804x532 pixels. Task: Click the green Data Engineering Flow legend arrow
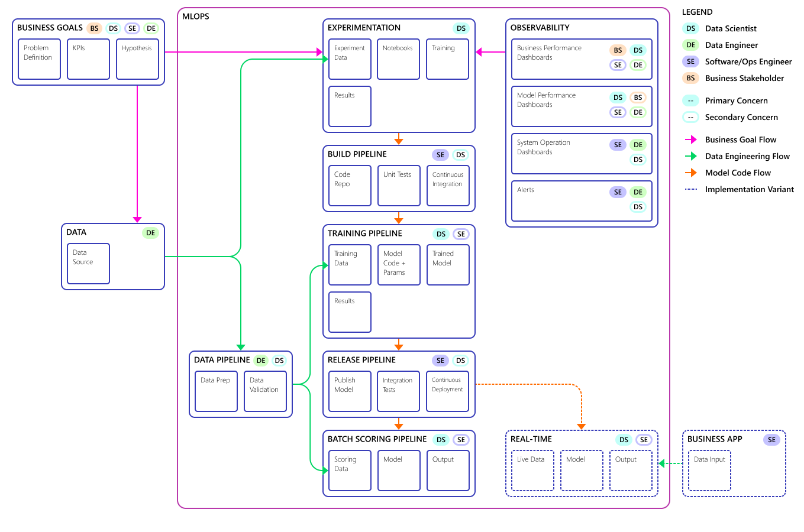coord(690,156)
